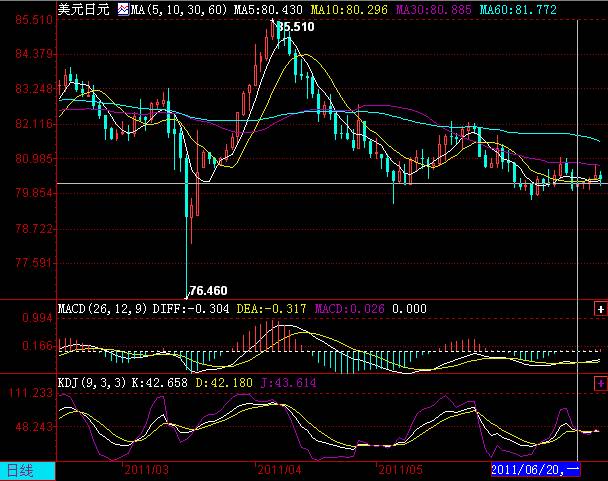
Task: Click the 0.166 MACD axis label
Action: (37, 346)
